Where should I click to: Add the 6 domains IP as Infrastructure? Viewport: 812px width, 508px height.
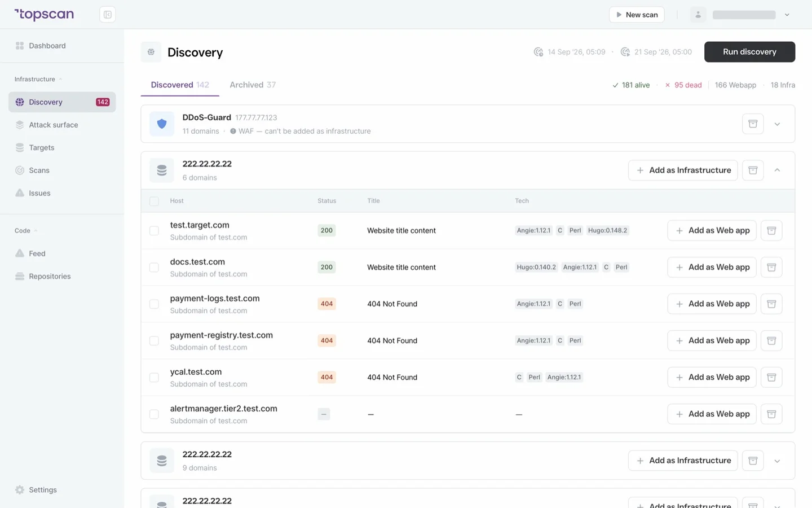coord(683,170)
